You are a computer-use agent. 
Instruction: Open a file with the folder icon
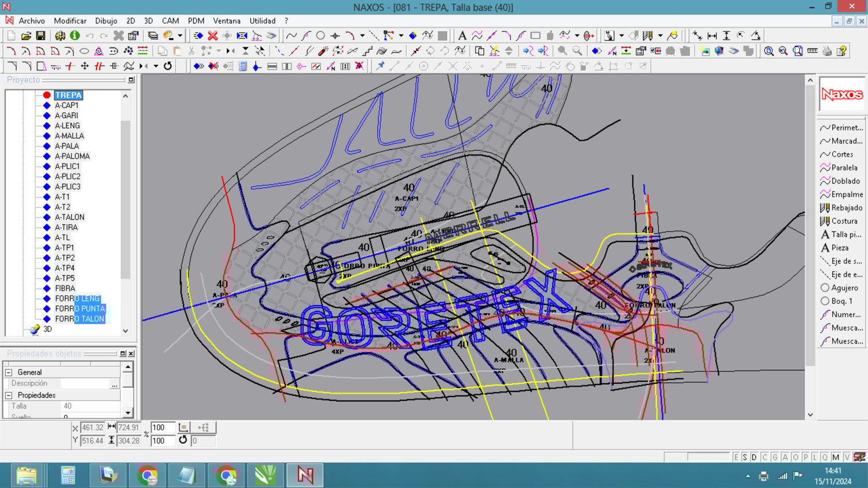pyautogui.click(x=26, y=36)
